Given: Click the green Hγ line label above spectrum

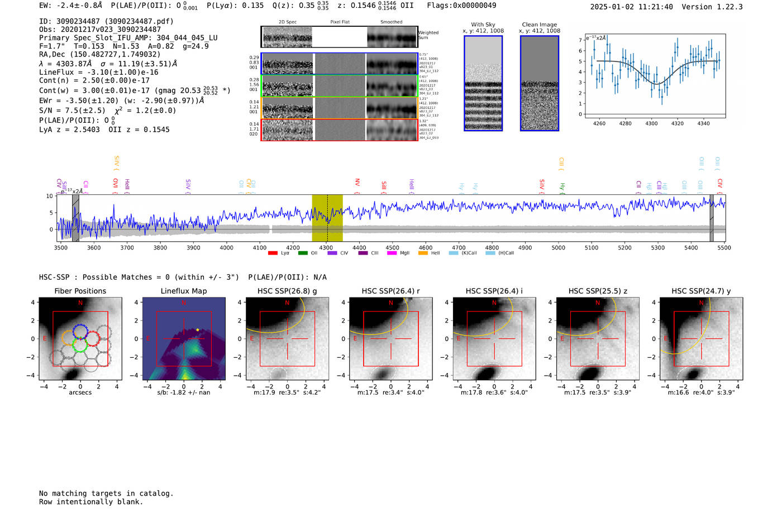Looking at the screenshot, I should click(x=562, y=188).
